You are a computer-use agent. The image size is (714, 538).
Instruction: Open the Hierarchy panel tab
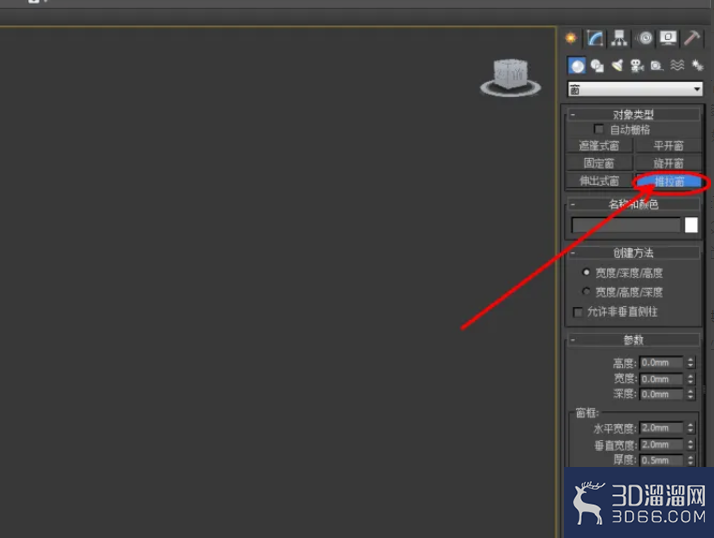(619, 38)
